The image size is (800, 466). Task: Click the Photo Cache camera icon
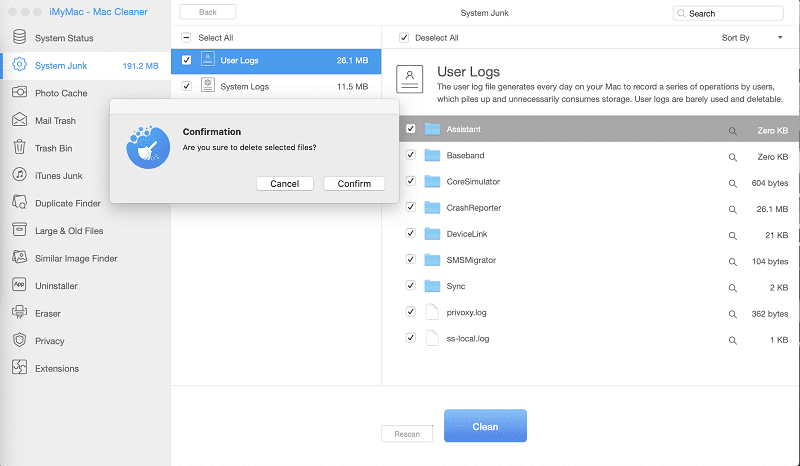coord(19,92)
